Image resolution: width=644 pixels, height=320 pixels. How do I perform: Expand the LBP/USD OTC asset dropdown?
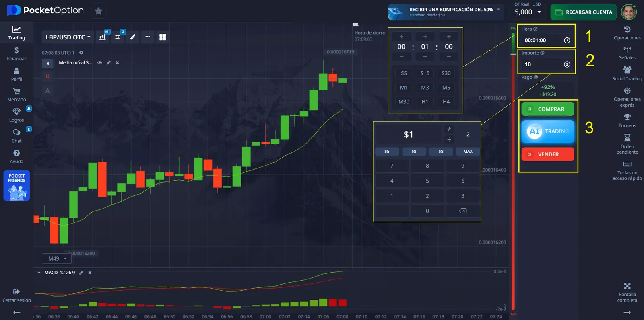[68, 37]
